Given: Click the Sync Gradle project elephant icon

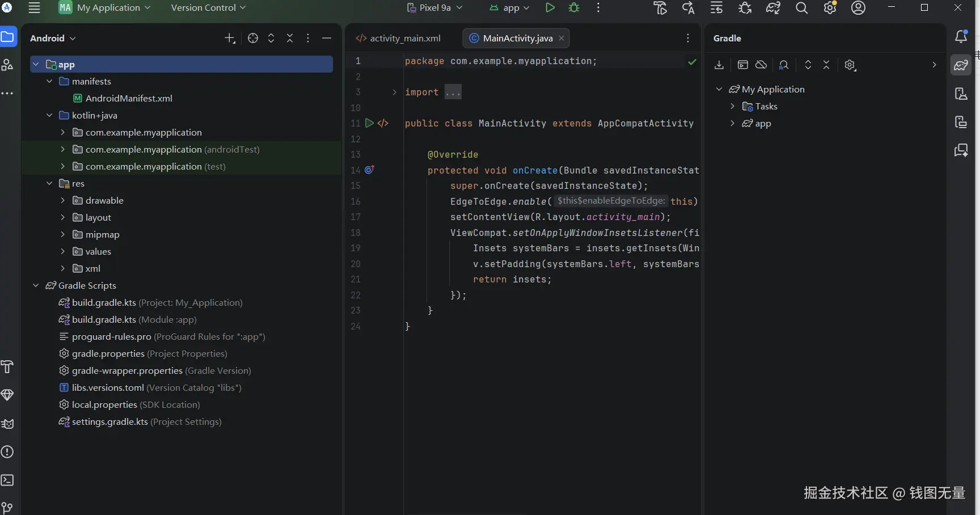Looking at the screenshot, I should tap(773, 8).
